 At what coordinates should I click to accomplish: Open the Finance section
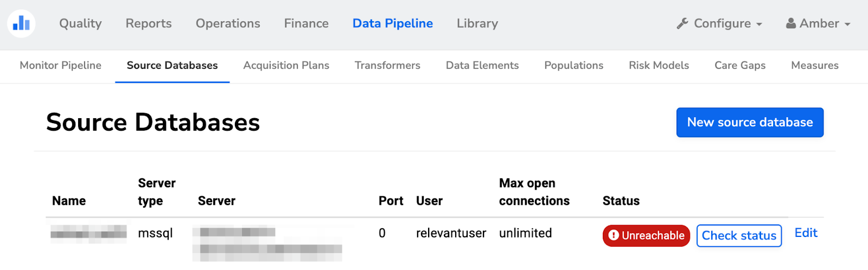tap(307, 23)
